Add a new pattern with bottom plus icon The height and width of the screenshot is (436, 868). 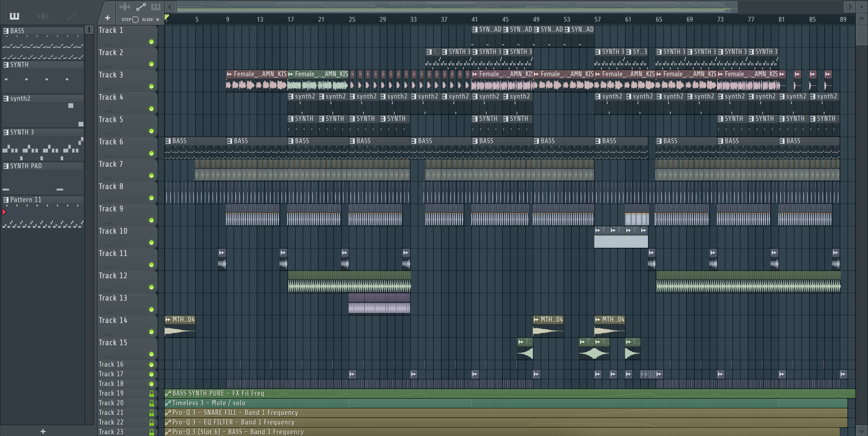click(43, 431)
